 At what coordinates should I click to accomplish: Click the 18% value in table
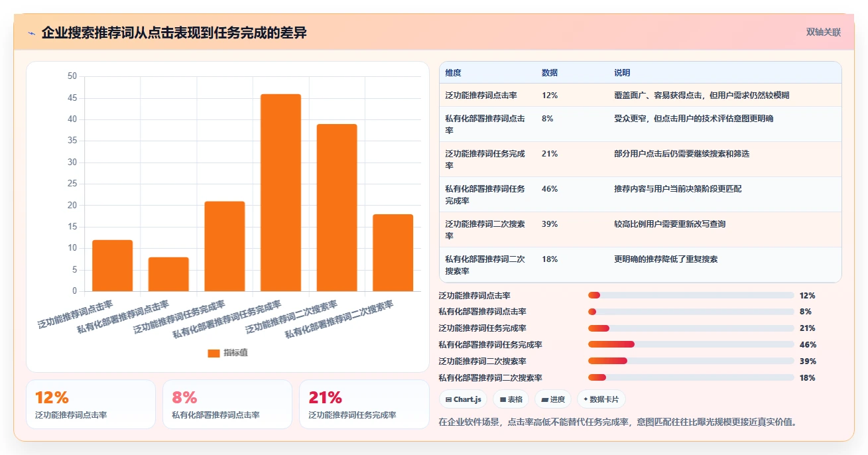pos(550,259)
